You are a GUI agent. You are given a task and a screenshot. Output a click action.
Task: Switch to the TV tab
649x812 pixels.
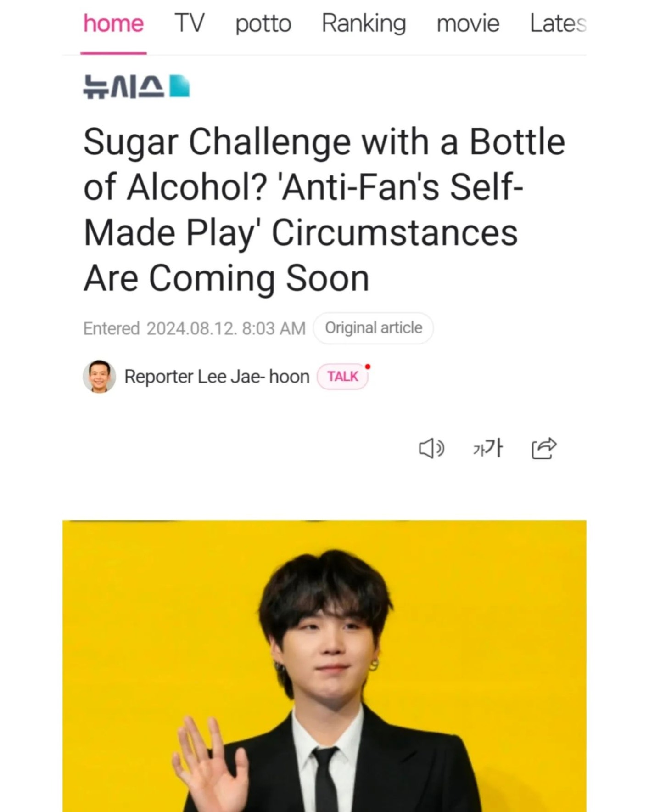coord(189,23)
